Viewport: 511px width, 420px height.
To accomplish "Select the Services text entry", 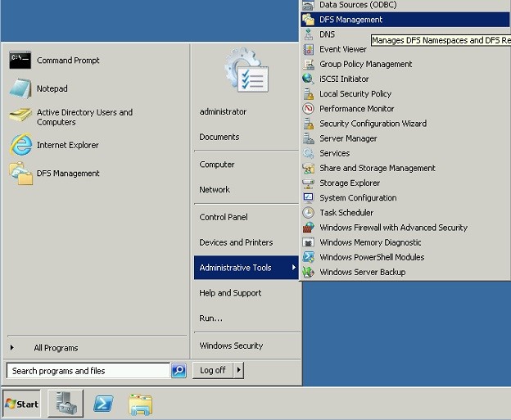I will tap(335, 153).
